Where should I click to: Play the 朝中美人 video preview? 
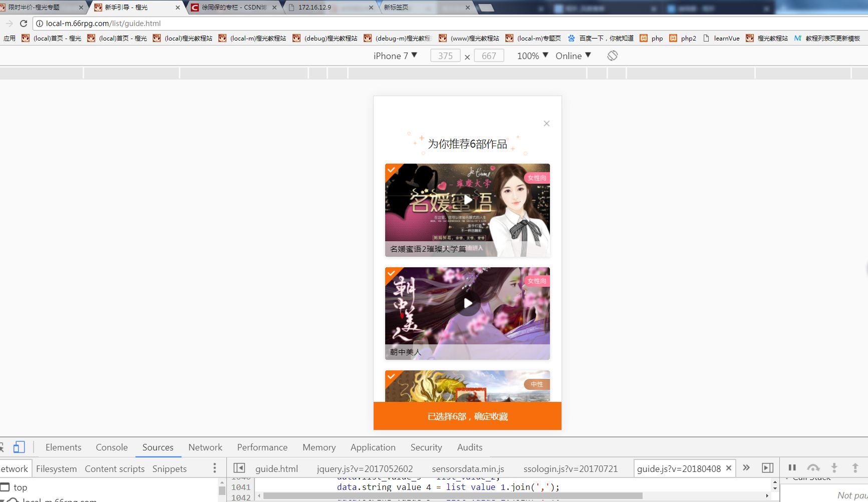click(x=467, y=303)
